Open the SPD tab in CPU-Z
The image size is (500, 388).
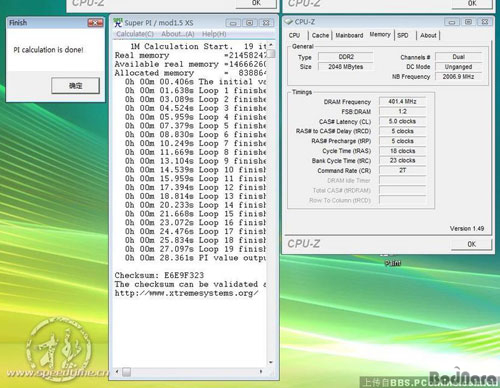click(x=403, y=35)
